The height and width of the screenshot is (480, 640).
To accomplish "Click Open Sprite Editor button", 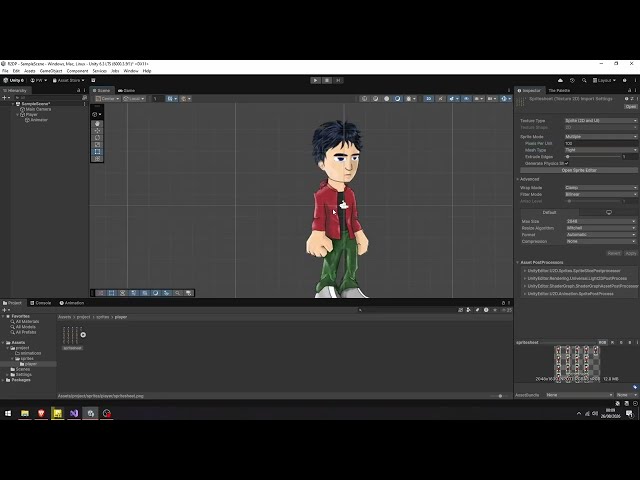I will [x=579, y=170].
